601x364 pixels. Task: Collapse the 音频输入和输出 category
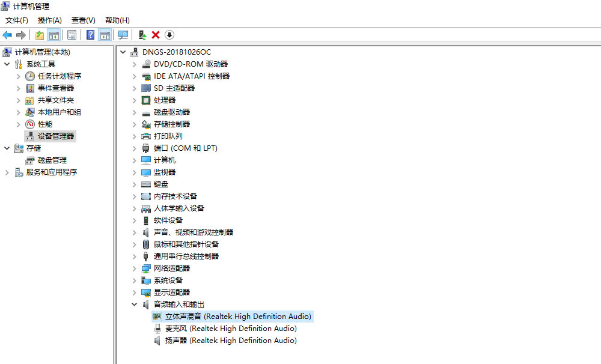(134, 305)
